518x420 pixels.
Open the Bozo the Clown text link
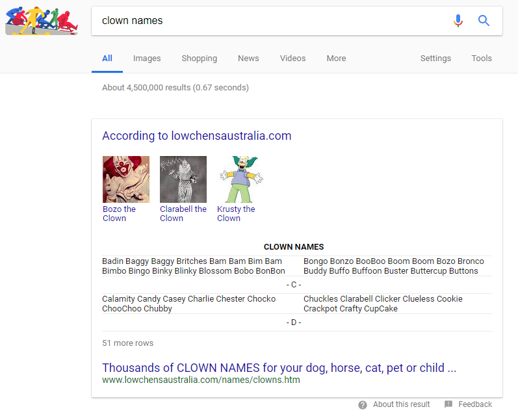pyautogui.click(x=119, y=214)
